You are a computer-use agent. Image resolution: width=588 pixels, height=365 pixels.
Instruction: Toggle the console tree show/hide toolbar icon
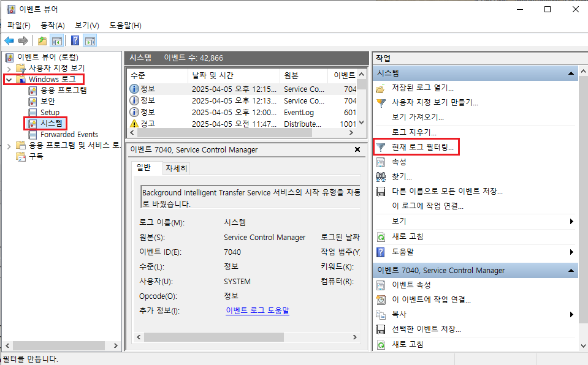[x=57, y=40]
